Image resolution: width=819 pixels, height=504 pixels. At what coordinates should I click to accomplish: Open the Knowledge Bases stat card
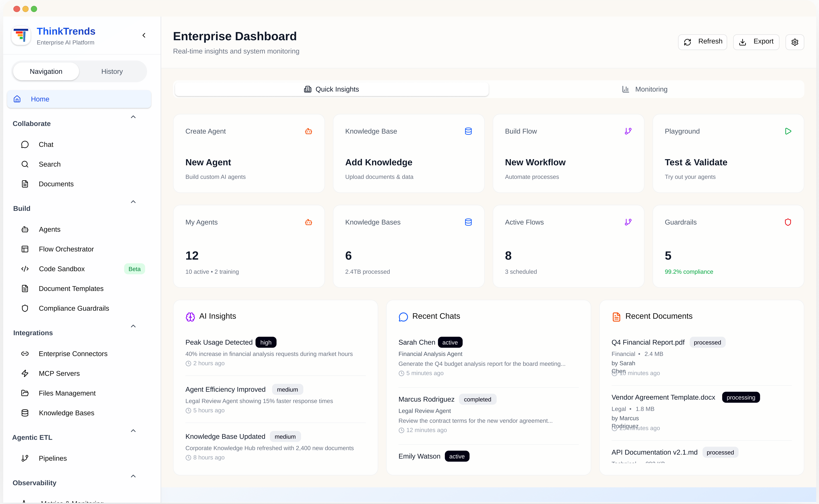coord(408,246)
